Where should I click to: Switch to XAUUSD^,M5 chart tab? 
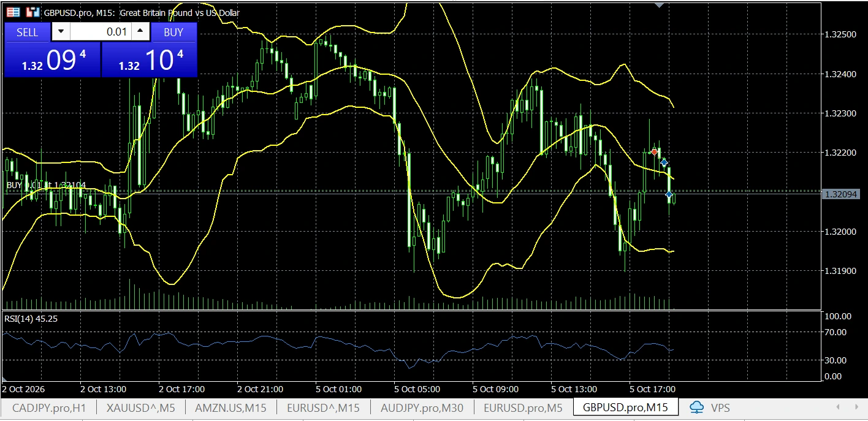click(141, 408)
